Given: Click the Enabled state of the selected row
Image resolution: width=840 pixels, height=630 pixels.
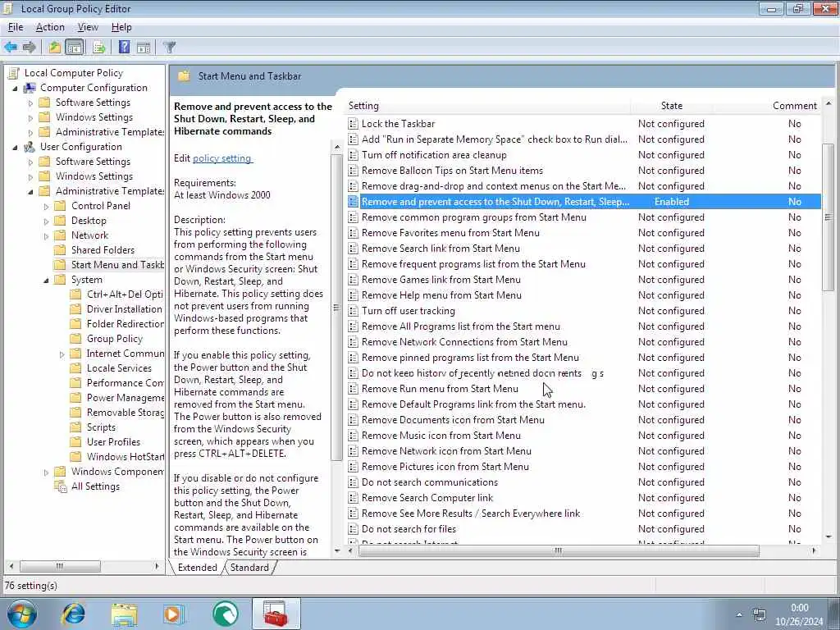Looking at the screenshot, I should [672, 202].
